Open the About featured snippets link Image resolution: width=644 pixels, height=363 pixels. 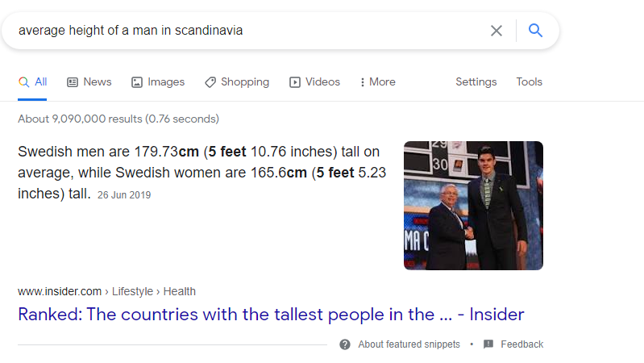tap(409, 344)
